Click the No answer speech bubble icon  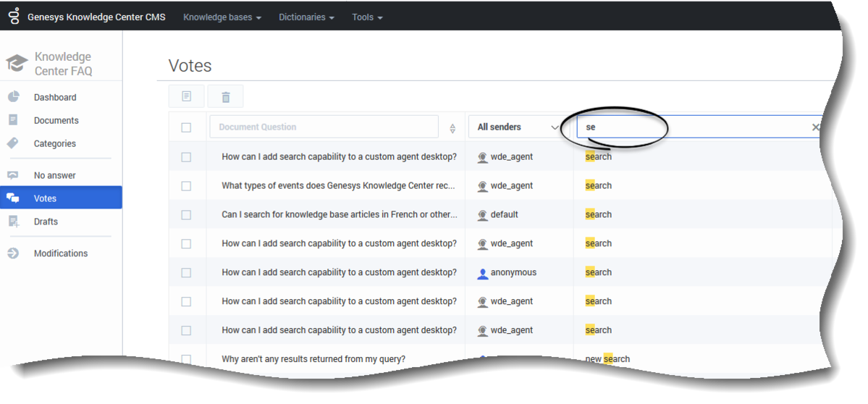click(13, 175)
